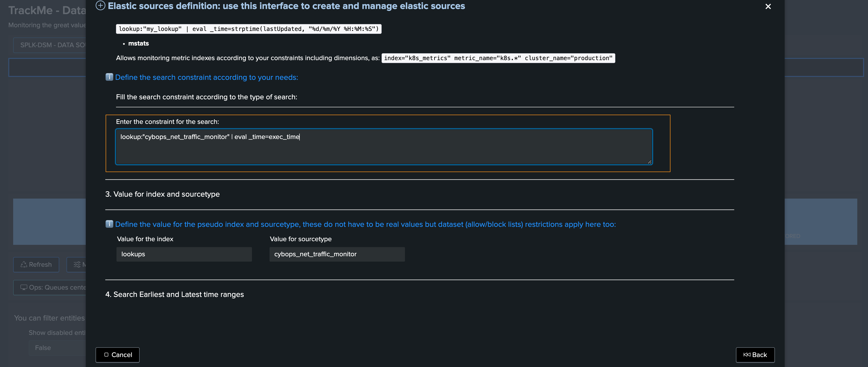This screenshot has height=367, width=868.
Task: Open the 'False' disabled entities dropdown
Action: point(57,348)
